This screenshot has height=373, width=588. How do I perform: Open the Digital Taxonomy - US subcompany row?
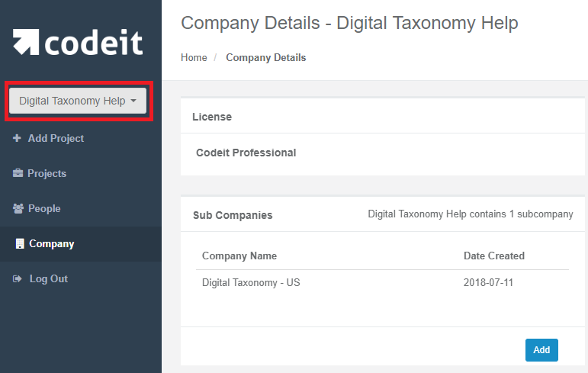click(382, 282)
